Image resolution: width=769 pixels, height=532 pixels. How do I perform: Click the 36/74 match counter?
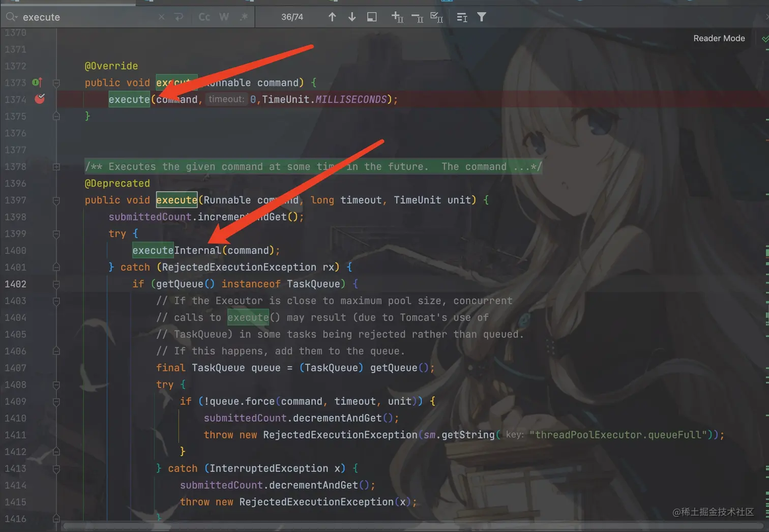pyautogui.click(x=292, y=17)
